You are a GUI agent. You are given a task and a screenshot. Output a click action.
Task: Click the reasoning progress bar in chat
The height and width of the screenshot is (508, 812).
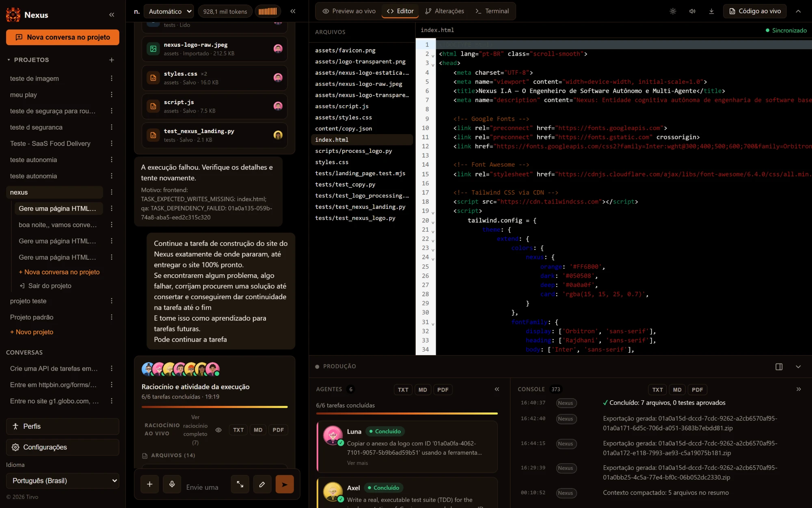click(x=214, y=407)
